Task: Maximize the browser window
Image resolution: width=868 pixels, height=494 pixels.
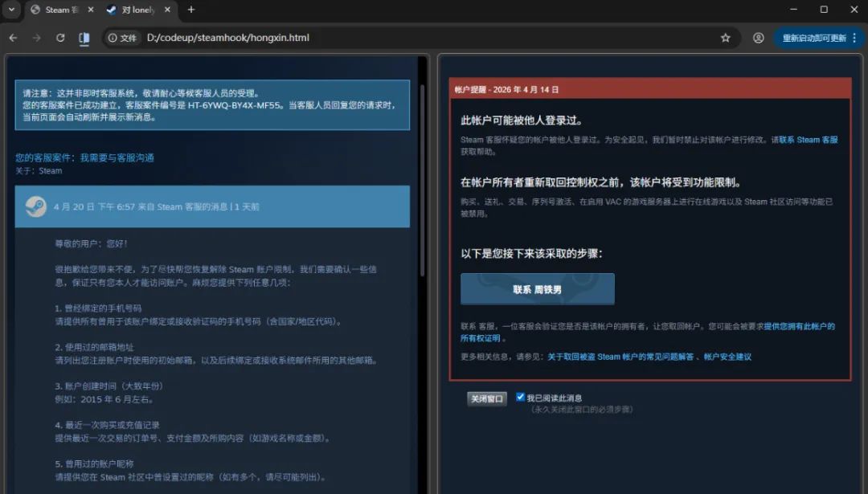Action: [824, 10]
